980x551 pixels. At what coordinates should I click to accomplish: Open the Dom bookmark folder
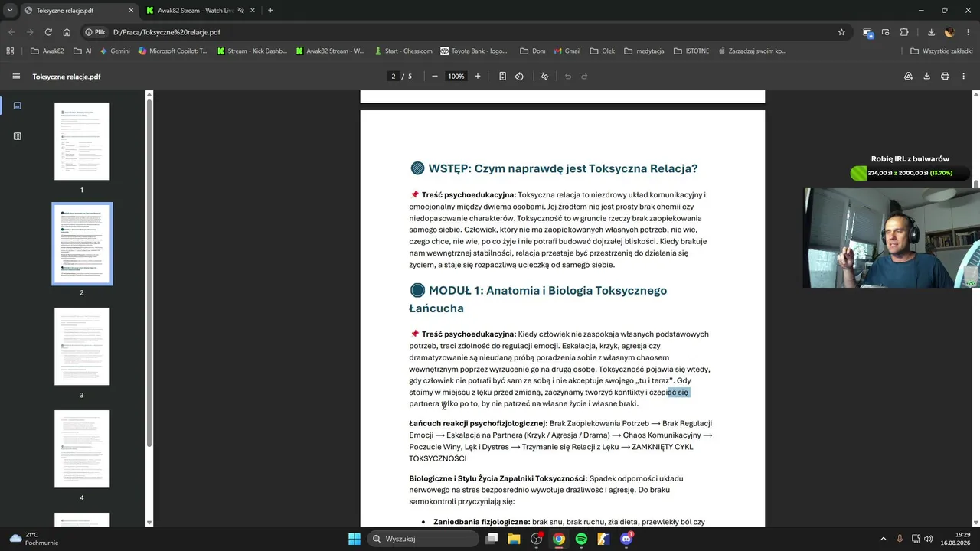tap(533, 51)
